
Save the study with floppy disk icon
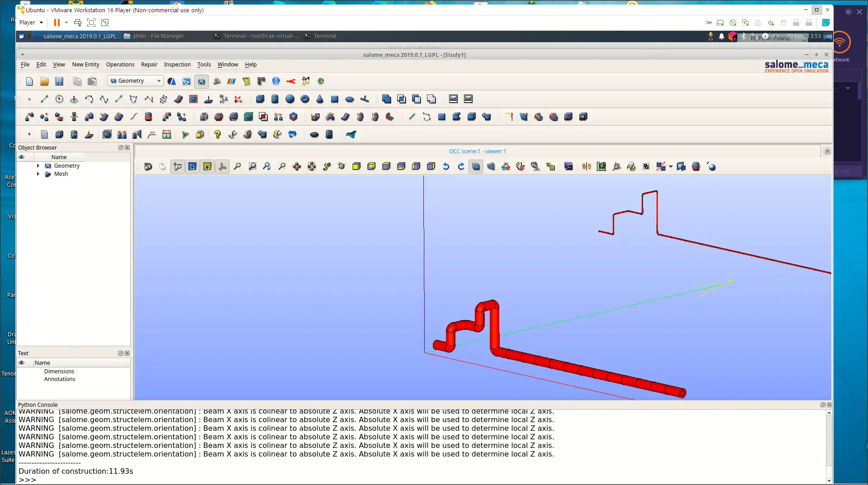click(x=59, y=81)
